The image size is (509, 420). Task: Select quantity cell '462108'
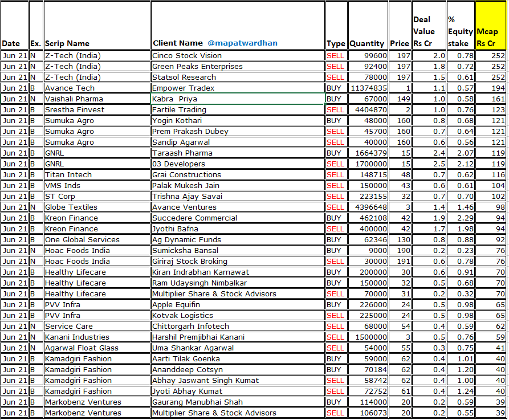coord(368,218)
